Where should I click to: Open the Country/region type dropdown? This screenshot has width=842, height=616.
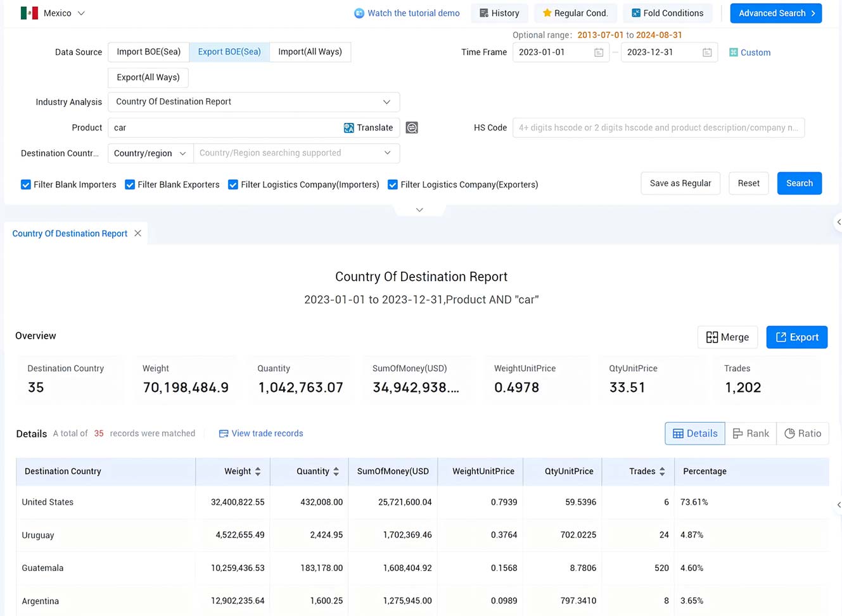(x=150, y=153)
